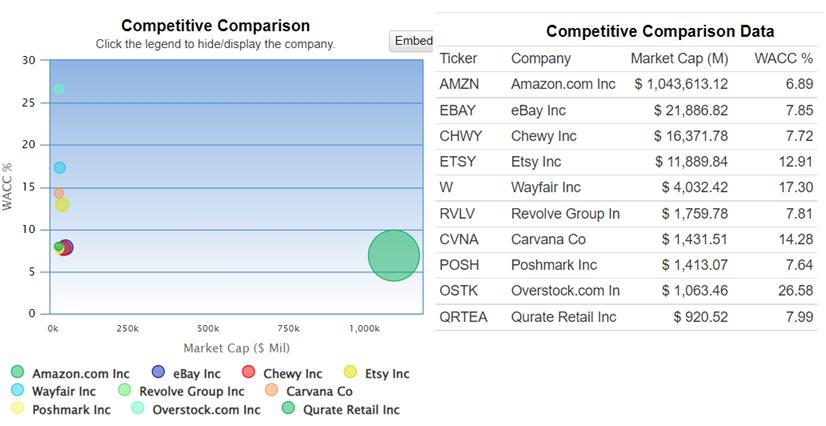
Task: Click Qurate Retail Inc legend circle
Action: [x=288, y=408]
